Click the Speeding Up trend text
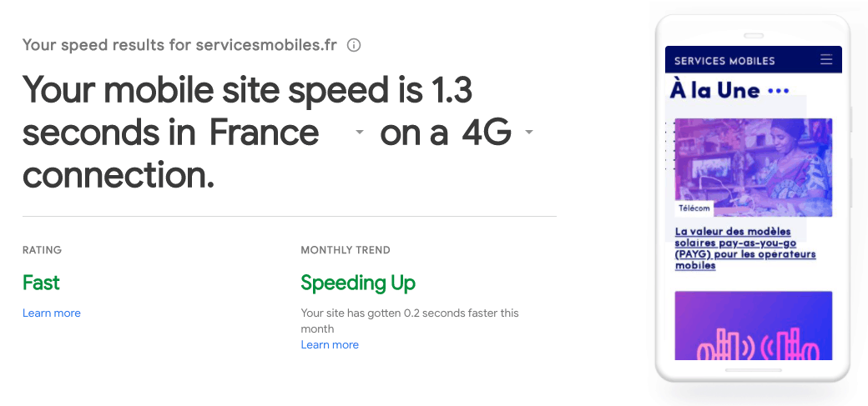Viewport: 868px width, 406px height. click(x=358, y=283)
